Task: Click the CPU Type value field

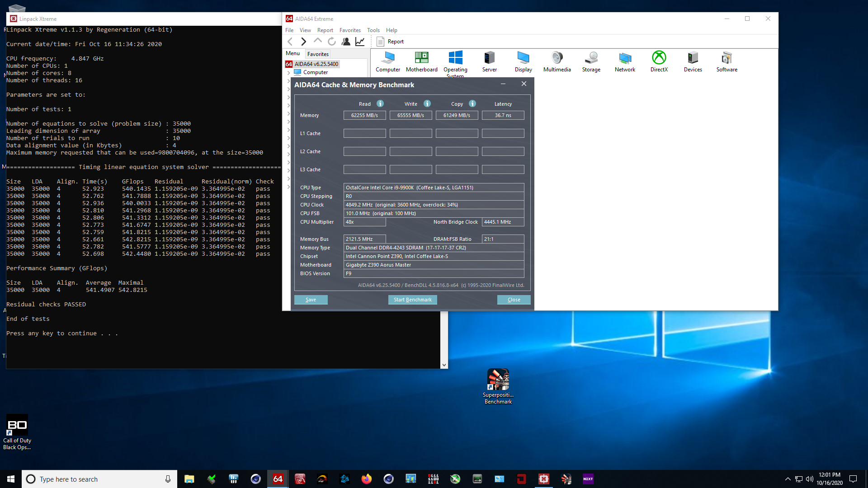Action: pos(434,188)
